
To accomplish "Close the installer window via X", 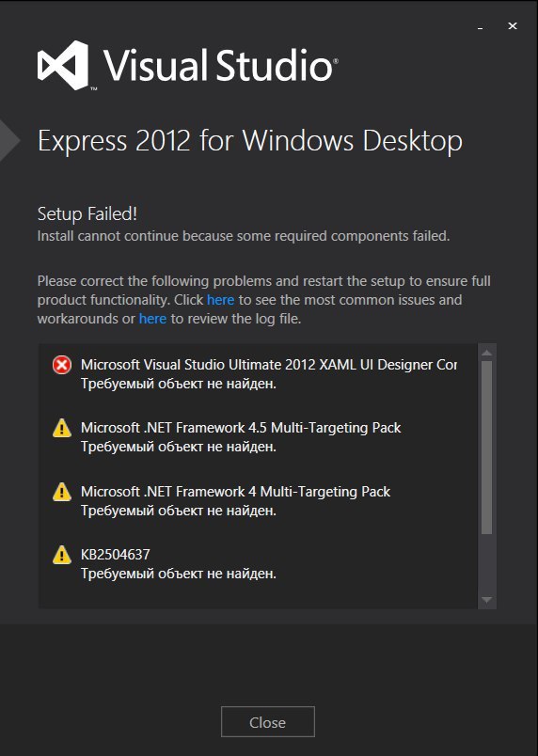I will 513,26.
